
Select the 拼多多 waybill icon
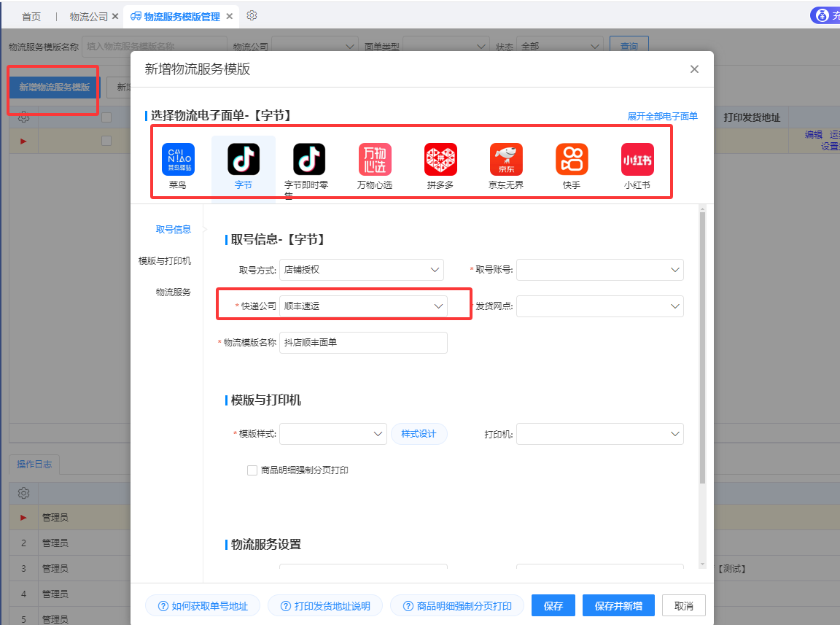(x=440, y=159)
